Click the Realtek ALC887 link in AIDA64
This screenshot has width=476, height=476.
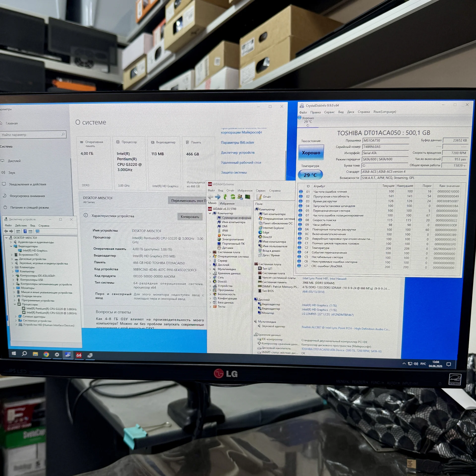click(x=346, y=328)
